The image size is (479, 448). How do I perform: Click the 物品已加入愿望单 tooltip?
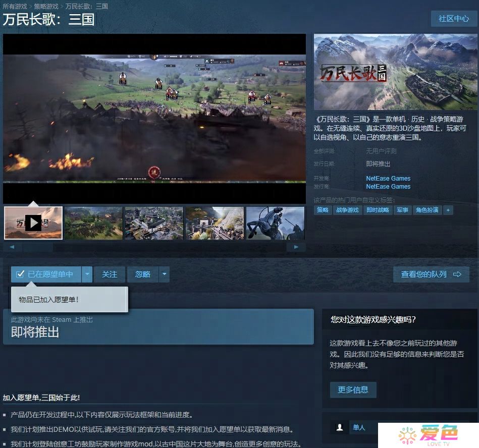click(x=70, y=300)
